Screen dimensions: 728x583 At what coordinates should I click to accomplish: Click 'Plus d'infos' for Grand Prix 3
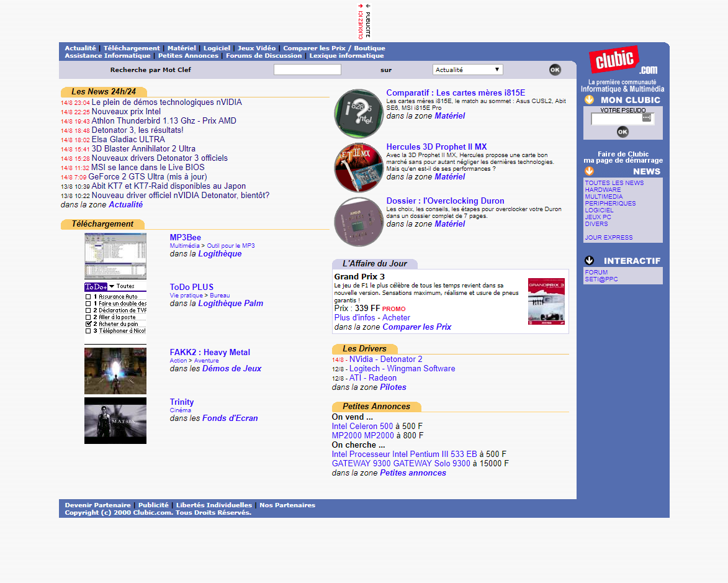tap(355, 318)
